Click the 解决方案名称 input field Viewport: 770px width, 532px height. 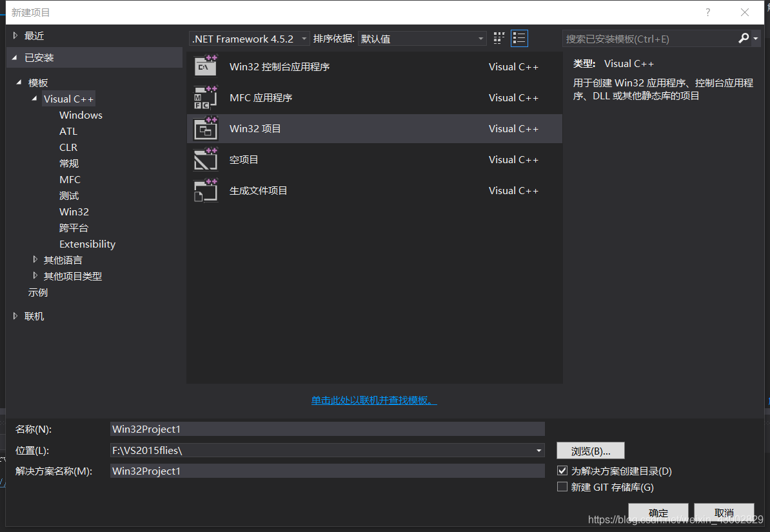[328, 471]
